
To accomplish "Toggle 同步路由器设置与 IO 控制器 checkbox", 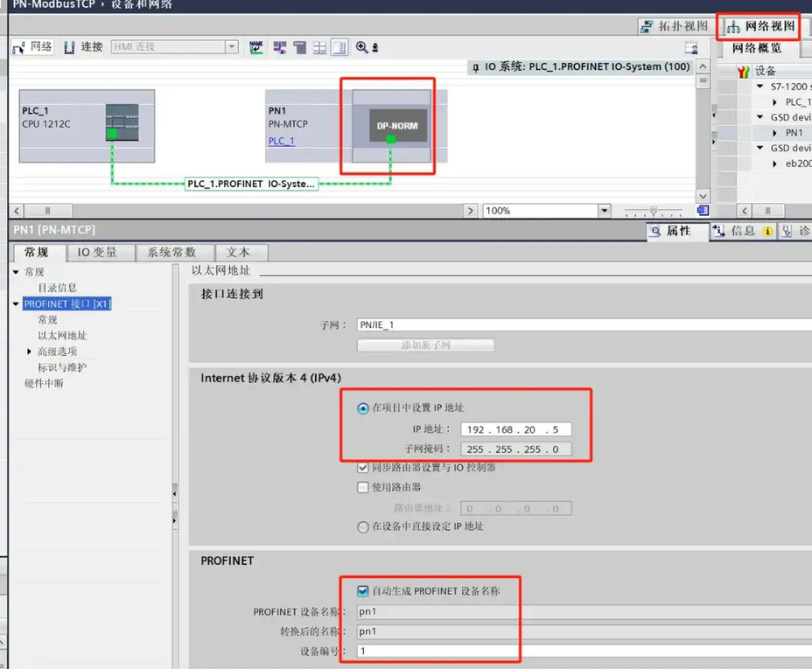I will pyautogui.click(x=363, y=468).
